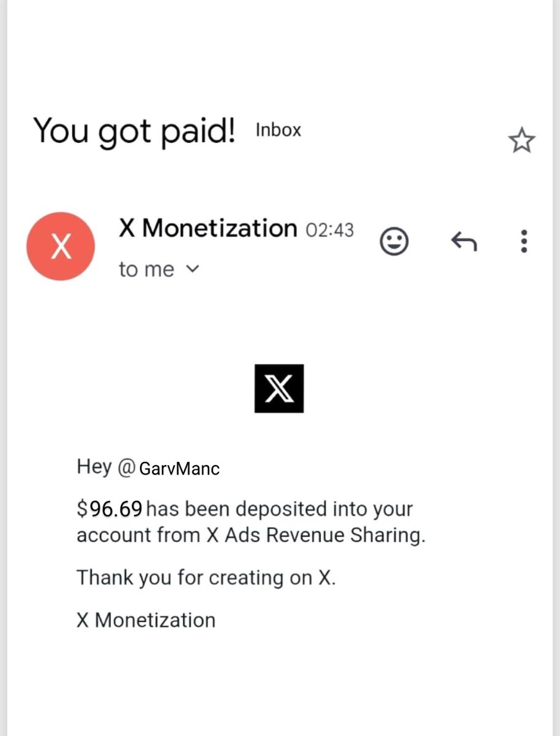Image resolution: width=560 pixels, height=736 pixels.
Task: Star the "You got paid!" email
Action: [521, 141]
